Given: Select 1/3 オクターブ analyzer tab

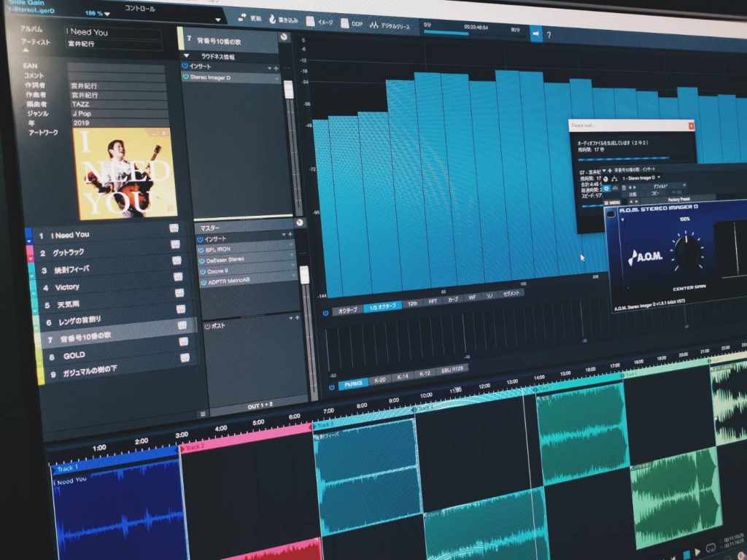Looking at the screenshot, I should 382,307.
